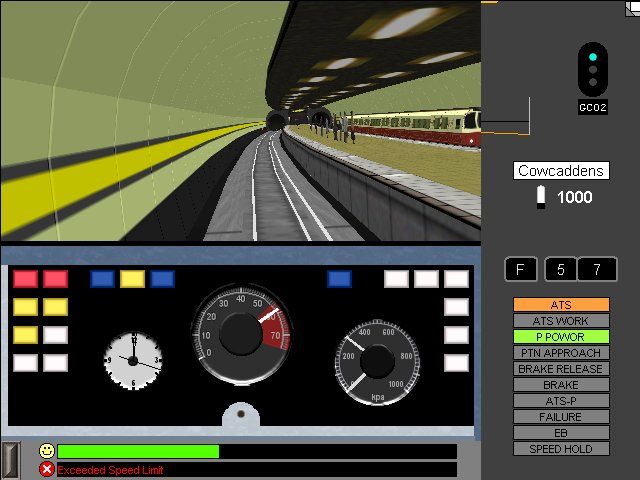Viewport: 640px width, 480px height.
Task: Click the keyhole plate below the speedometer
Action: coord(241,415)
